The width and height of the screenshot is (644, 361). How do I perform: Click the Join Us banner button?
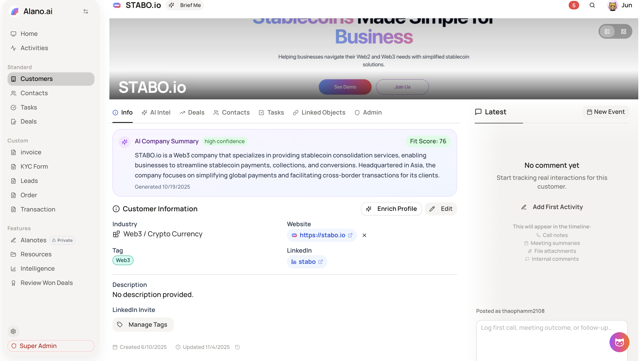click(402, 87)
